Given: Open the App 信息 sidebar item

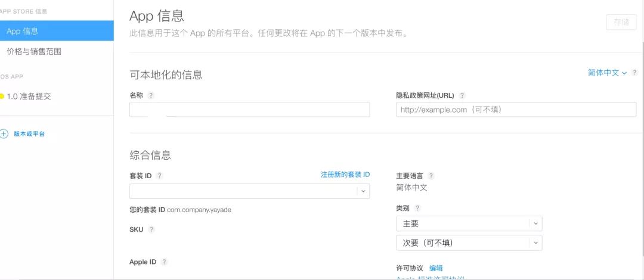Looking at the screenshot, I should pos(57,31).
